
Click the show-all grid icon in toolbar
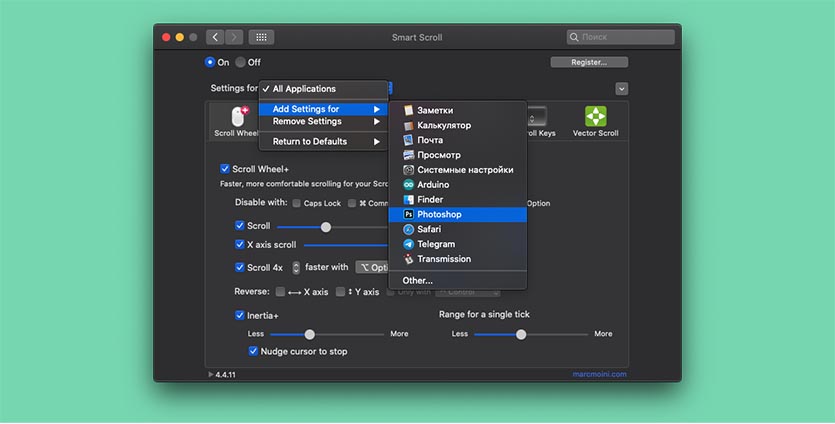point(261,37)
